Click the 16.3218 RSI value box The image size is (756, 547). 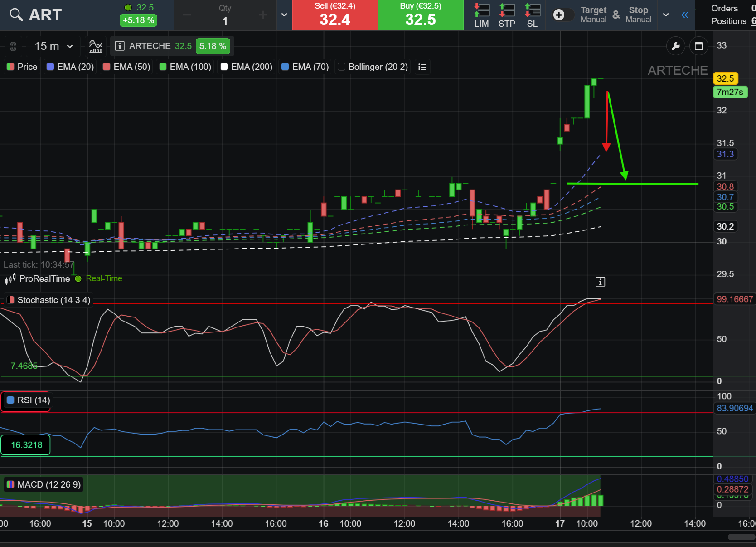coord(26,445)
